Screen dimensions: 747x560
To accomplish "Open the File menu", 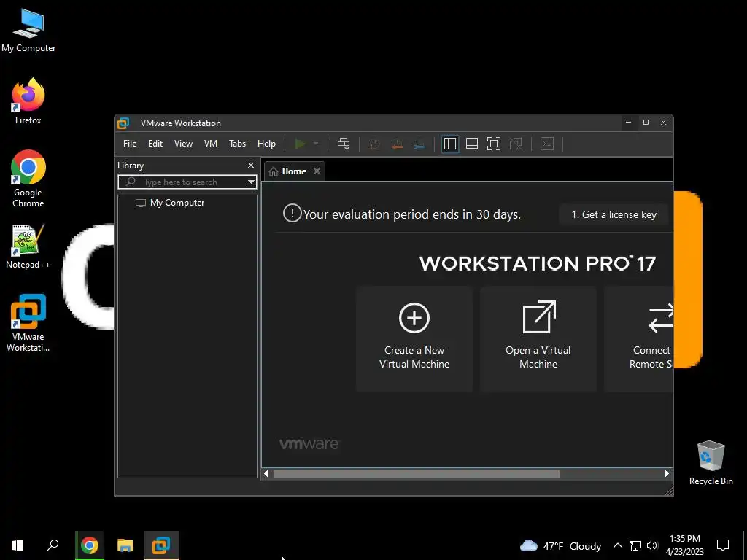I will pos(130,144).
